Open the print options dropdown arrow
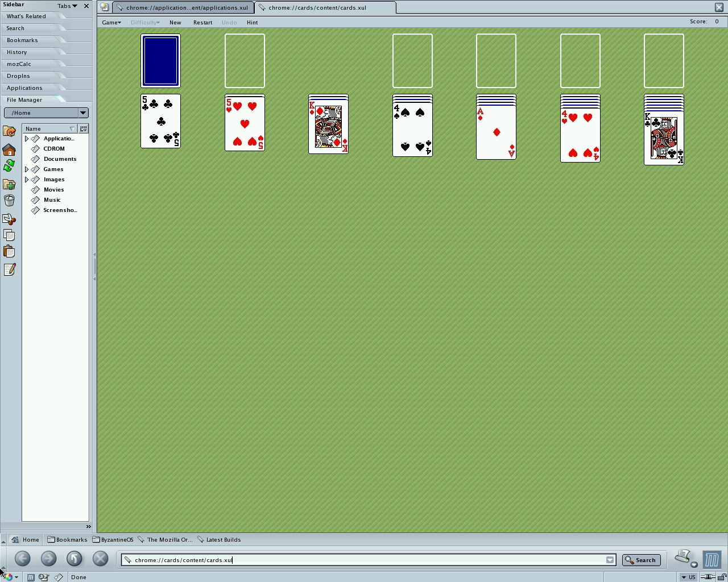The width and height of the screenshot is (728, 582). [x=694, y=565]
